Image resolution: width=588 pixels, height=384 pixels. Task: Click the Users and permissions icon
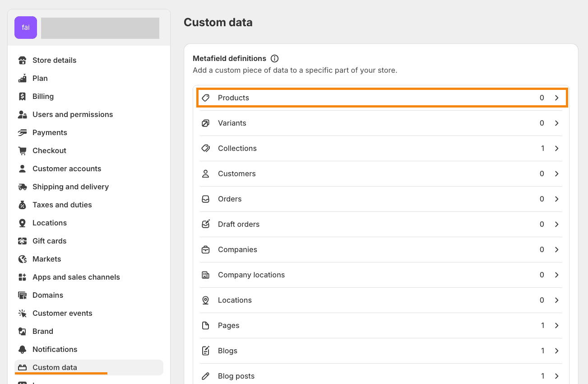(22, 114)
